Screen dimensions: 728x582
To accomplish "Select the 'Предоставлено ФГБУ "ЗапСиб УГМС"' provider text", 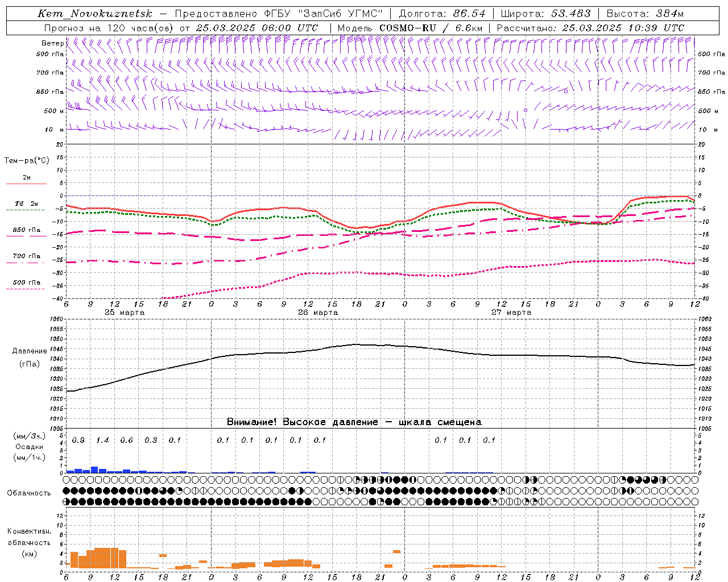I will pos(279,14).
